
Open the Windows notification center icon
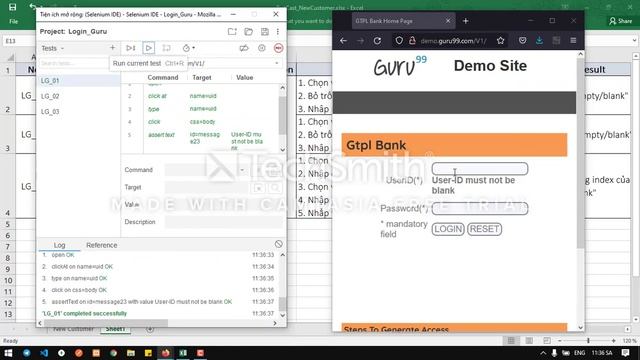click(625, 353)
